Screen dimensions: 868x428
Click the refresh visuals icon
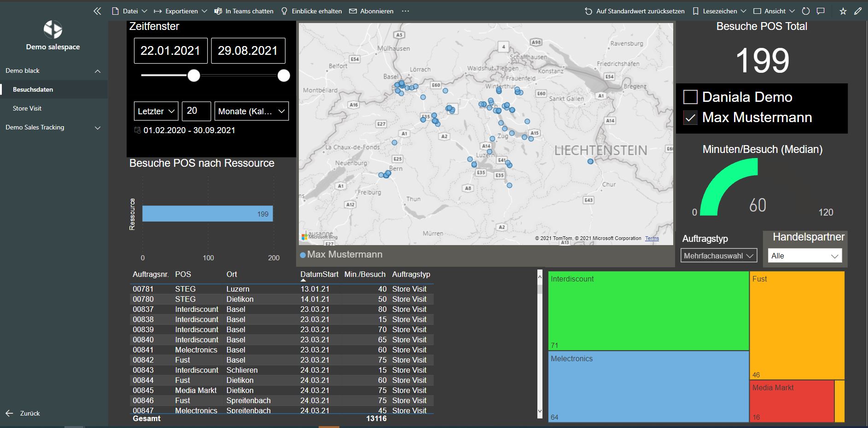coord(805,11)
